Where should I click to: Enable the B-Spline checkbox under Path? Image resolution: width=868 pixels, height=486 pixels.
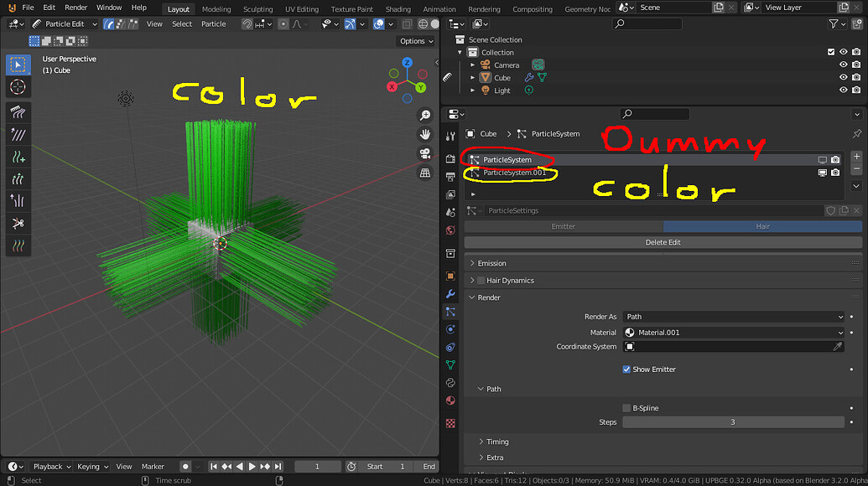pos(625,407)
